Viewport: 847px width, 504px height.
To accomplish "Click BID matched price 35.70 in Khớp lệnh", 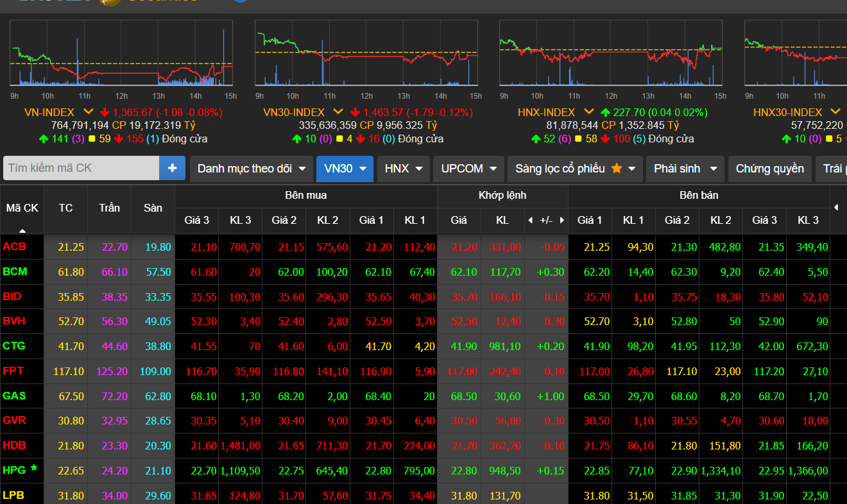I will (x=464, y=297).
